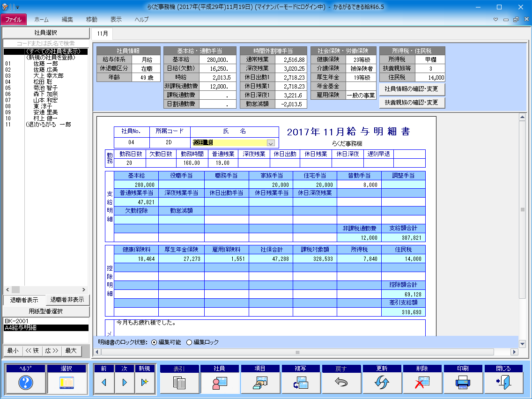Click the employee search input field

(x=45, y=44)
